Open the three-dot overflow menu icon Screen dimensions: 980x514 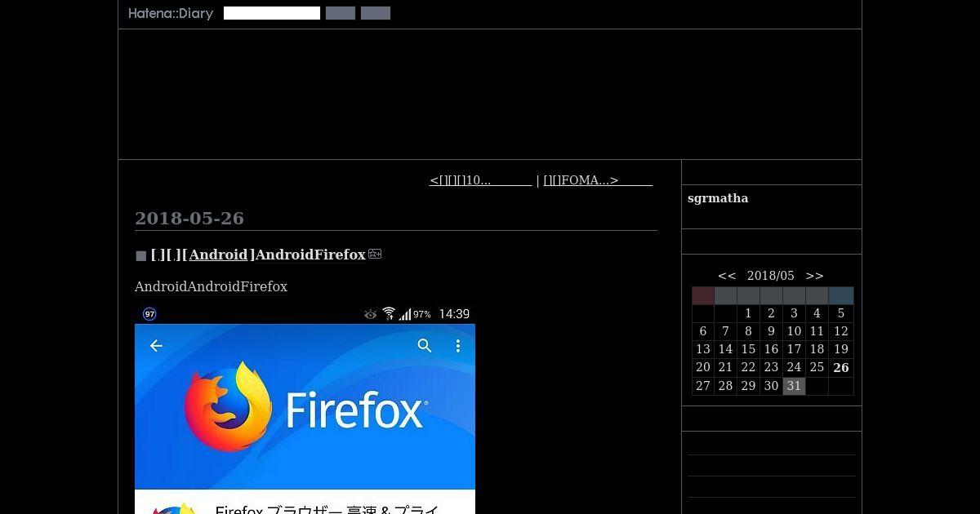tap(458, 346)
